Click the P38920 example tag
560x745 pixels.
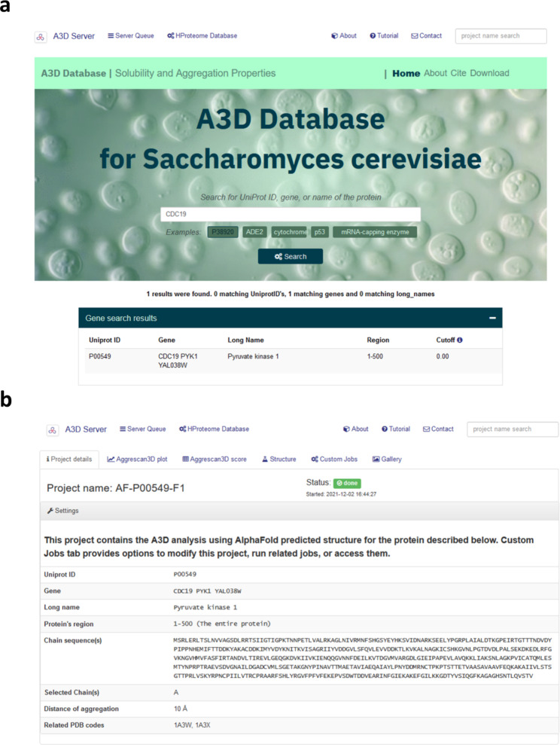pyautogui.click(x=223, y=232)
